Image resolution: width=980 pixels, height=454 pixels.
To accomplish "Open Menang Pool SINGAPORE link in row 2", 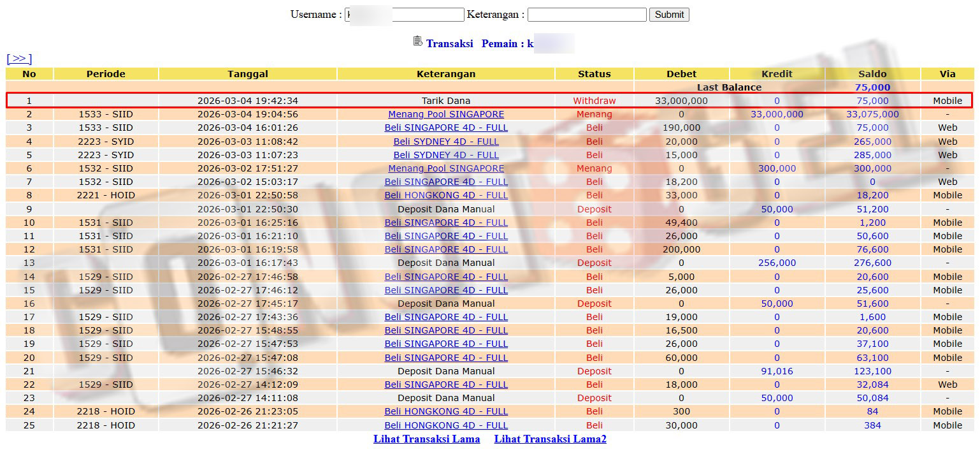I will 446,114.
